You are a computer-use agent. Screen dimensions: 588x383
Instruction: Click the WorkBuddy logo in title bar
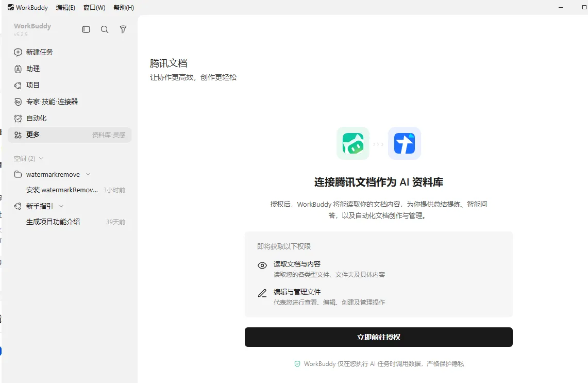pyautogui.click(x=10, y=7)
